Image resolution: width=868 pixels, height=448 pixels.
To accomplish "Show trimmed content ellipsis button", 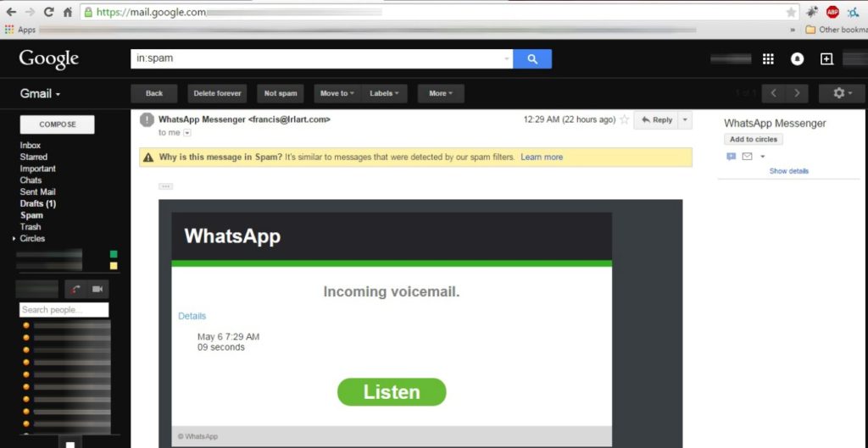I will (x=165, y=186).
